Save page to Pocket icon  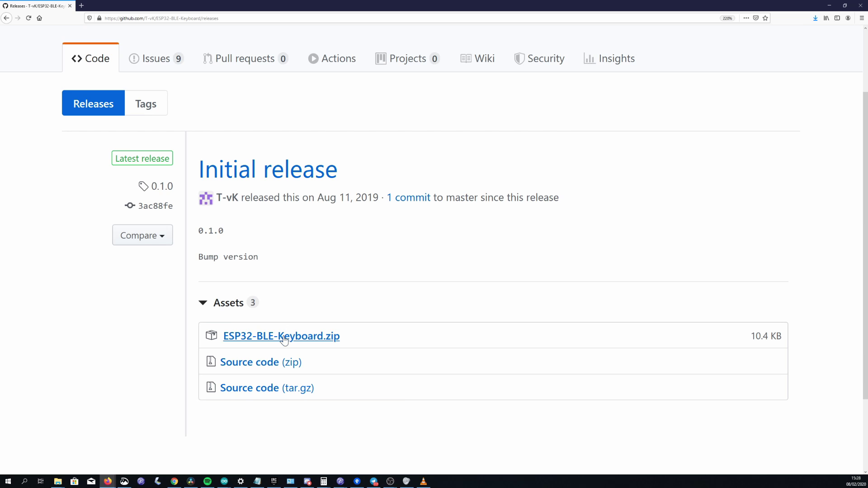755,18
